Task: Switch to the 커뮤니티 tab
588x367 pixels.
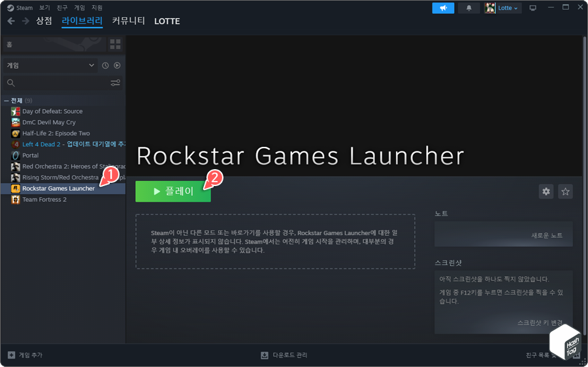Action: 128,21
